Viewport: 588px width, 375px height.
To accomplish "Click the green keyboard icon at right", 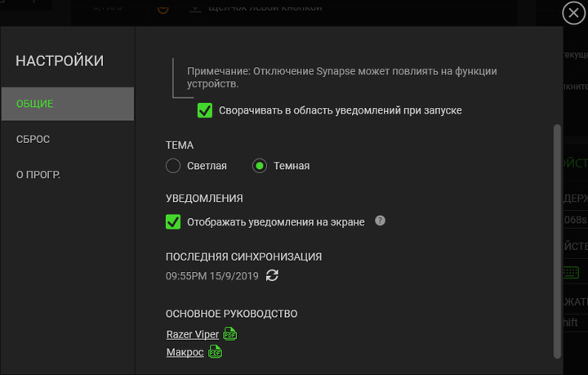I will pyautogui.click(x=571, y=272).
